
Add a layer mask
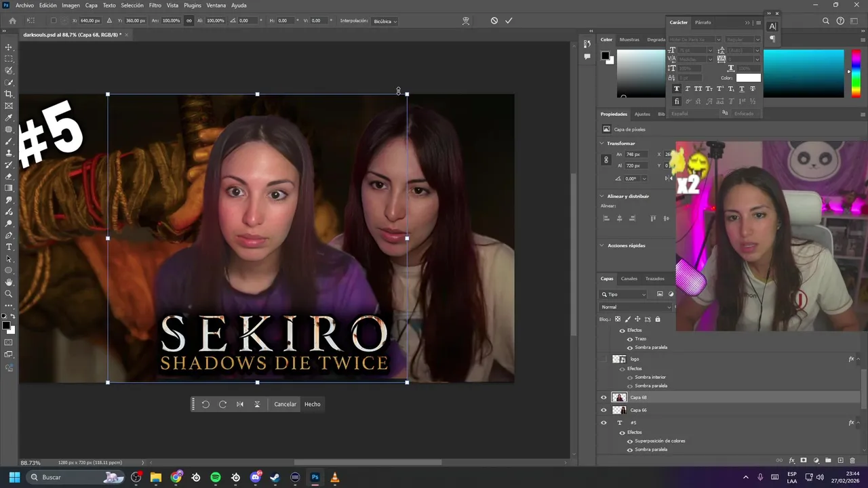(x=804, y=461)
